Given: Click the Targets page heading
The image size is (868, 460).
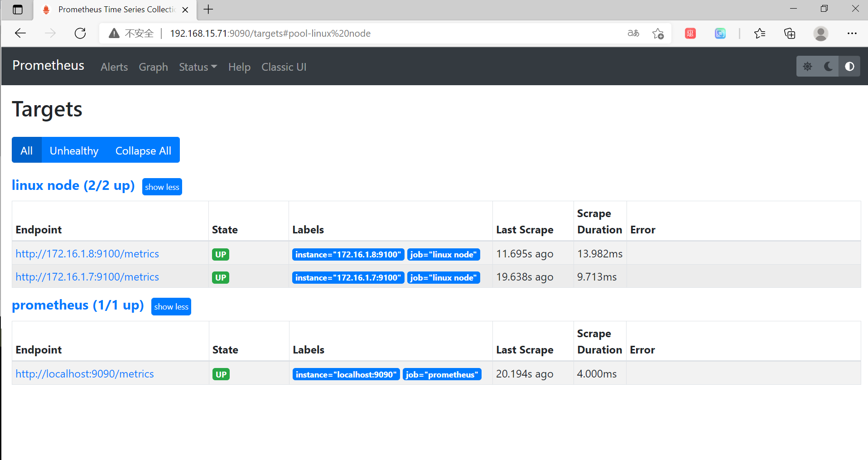Looking at the screenshot, I should coord(47,110).
